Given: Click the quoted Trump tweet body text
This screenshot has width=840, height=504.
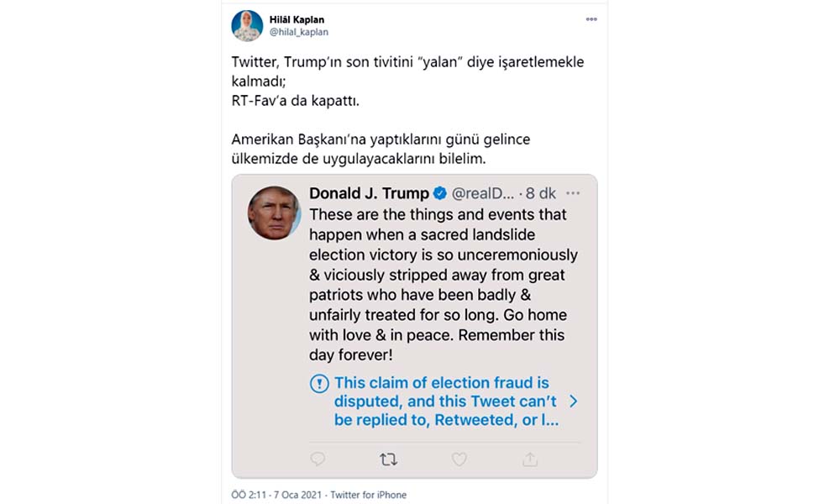Looking at the screenshot, I should click(437, 284).
